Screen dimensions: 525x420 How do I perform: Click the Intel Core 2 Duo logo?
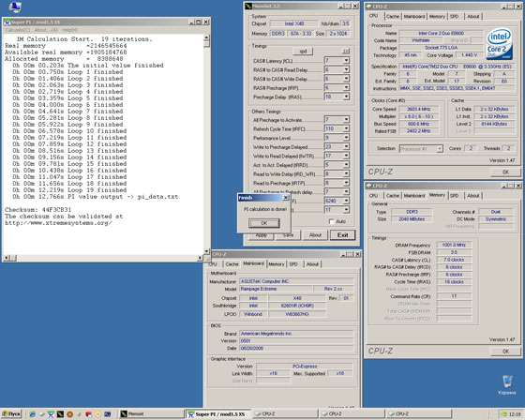tap(499, 44)
